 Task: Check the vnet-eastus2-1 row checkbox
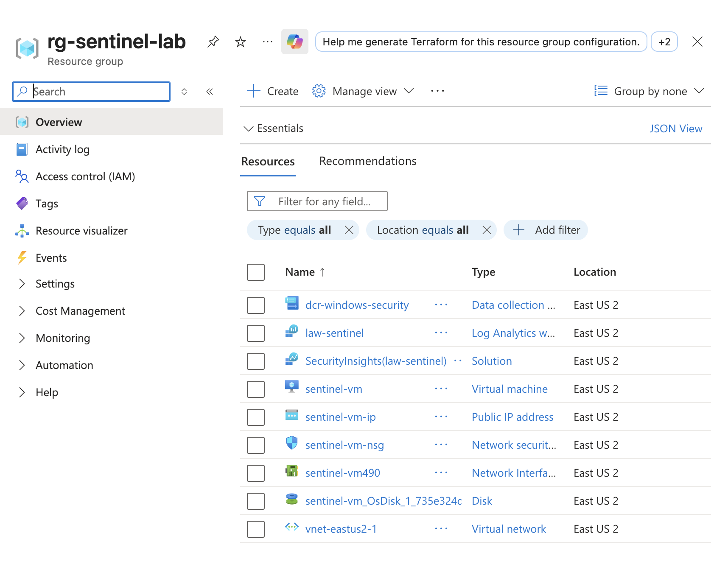[256, 529]
